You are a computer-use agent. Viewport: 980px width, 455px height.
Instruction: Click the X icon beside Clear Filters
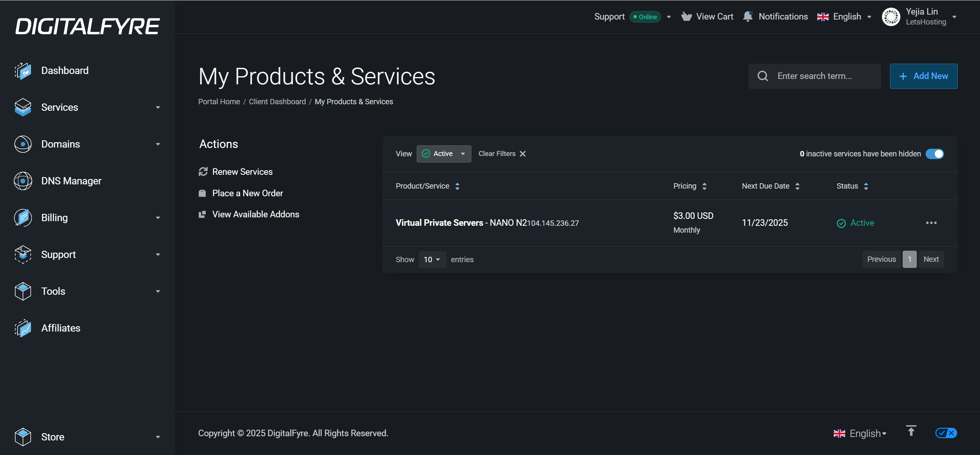pos(523,154)
